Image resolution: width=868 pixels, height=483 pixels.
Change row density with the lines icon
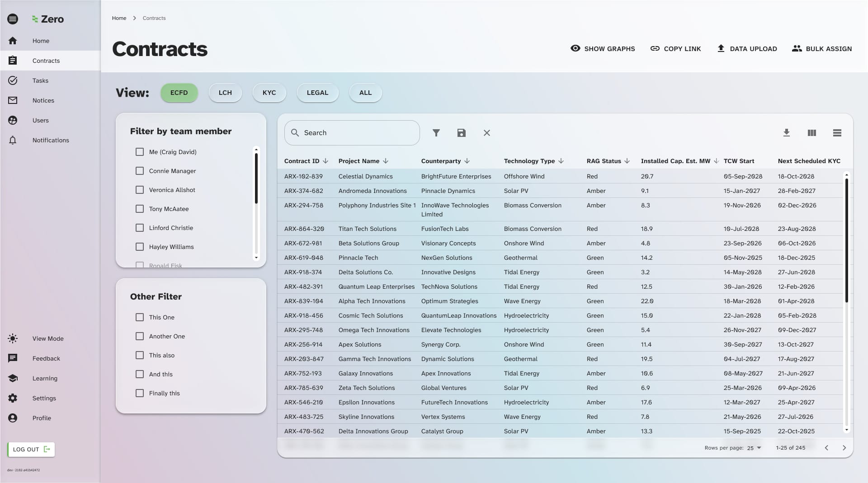point(837,133)
